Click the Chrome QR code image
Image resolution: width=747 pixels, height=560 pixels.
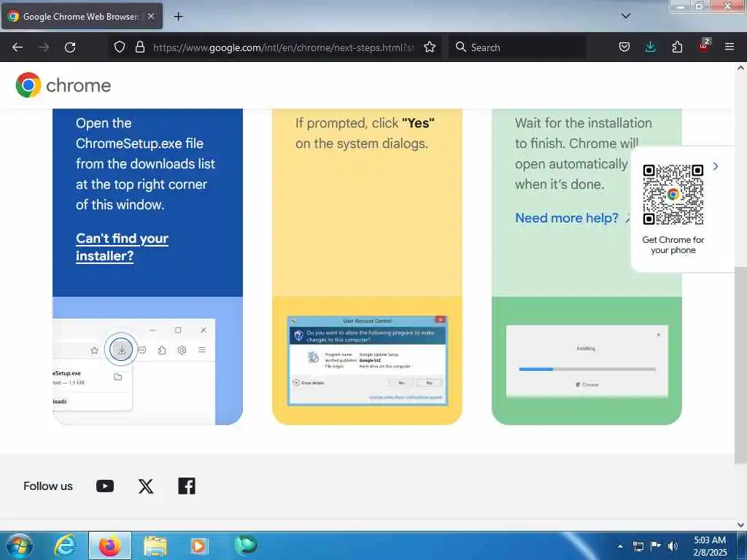(673, 195)
